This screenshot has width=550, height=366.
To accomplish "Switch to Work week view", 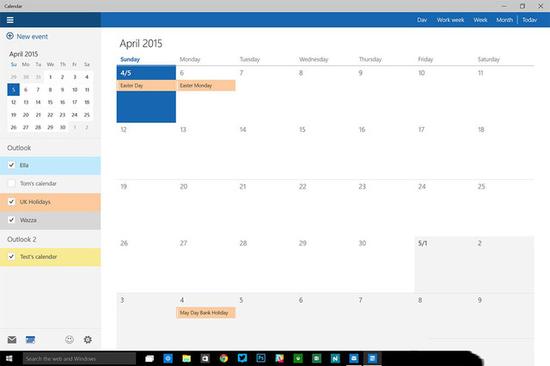I will coord(450,20).
